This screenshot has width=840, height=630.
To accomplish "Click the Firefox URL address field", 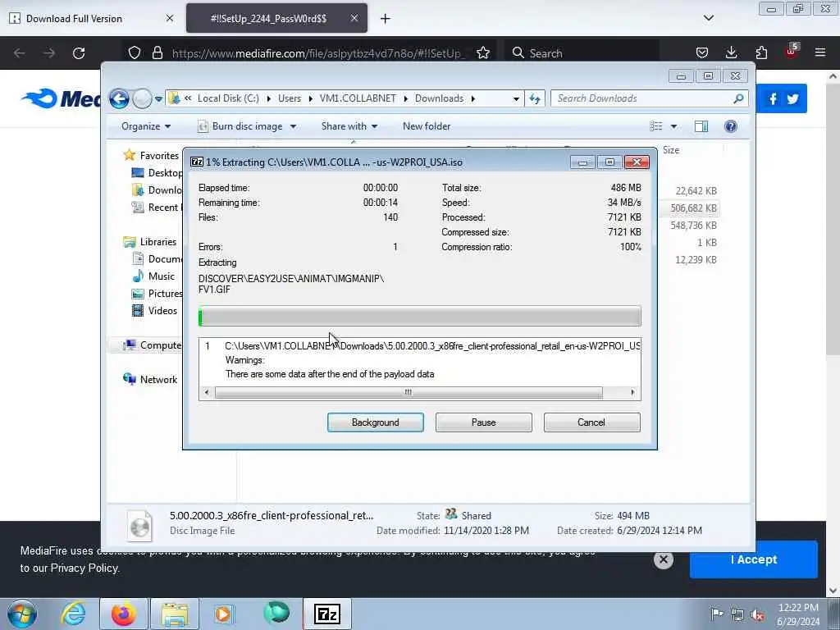I will coord(319,53).
